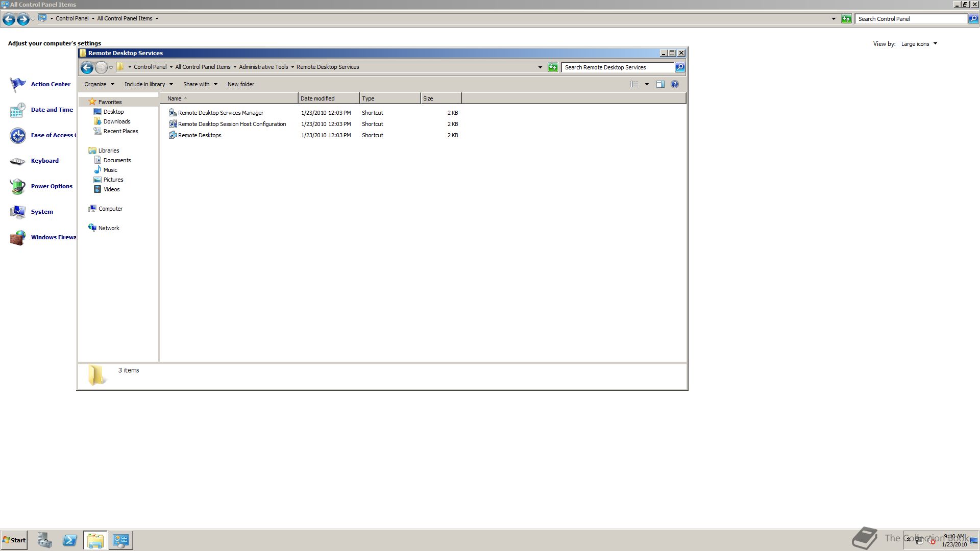Image resolution: width=980 pixels, height=551 pixels.
Task: Click the Back arrow in Remote Desktop Services window
Action: (x=87, y=67)
